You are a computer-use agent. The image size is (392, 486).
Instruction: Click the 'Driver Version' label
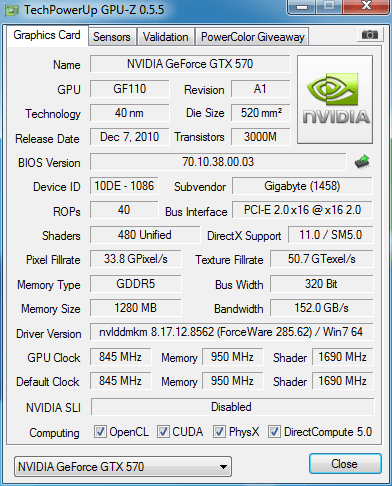tap(49, 334)
